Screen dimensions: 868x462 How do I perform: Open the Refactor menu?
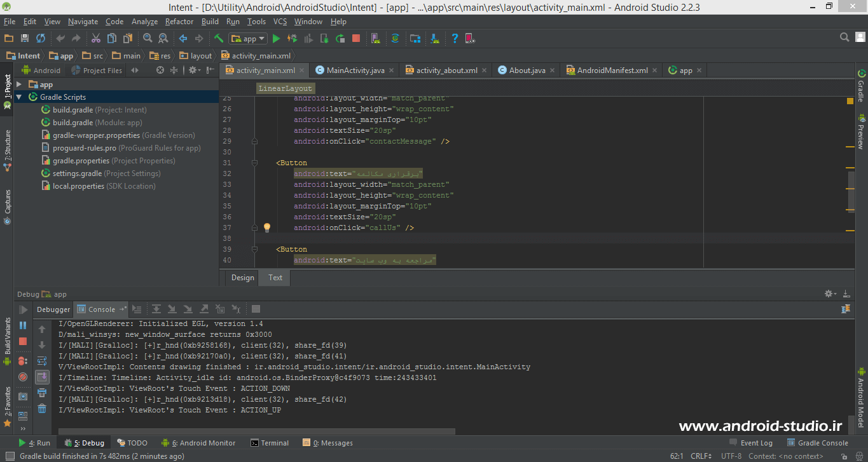click(179, 22)
